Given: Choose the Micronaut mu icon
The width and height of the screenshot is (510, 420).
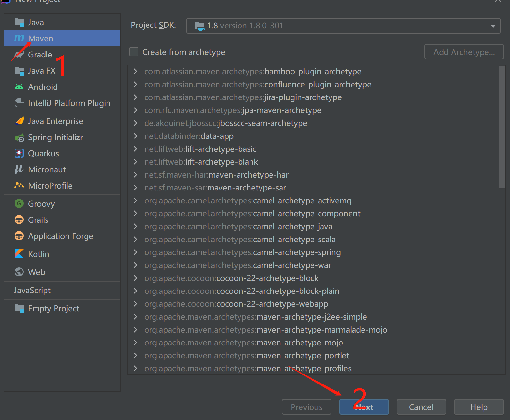Looking at the screenshot, I should [x=19, y=169].
